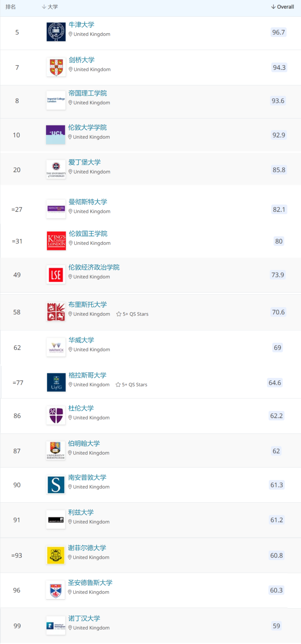Open the 伯明翰大学 link
This screenshot has width=301, height=644.
84,443
